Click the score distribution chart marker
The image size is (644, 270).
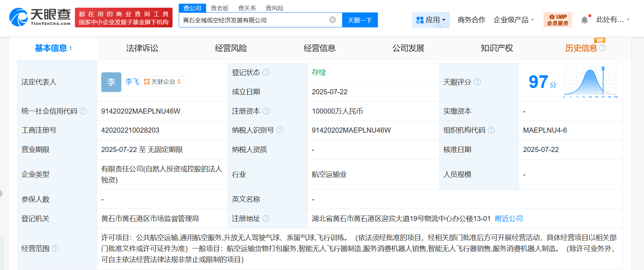[x=603, y=69]
